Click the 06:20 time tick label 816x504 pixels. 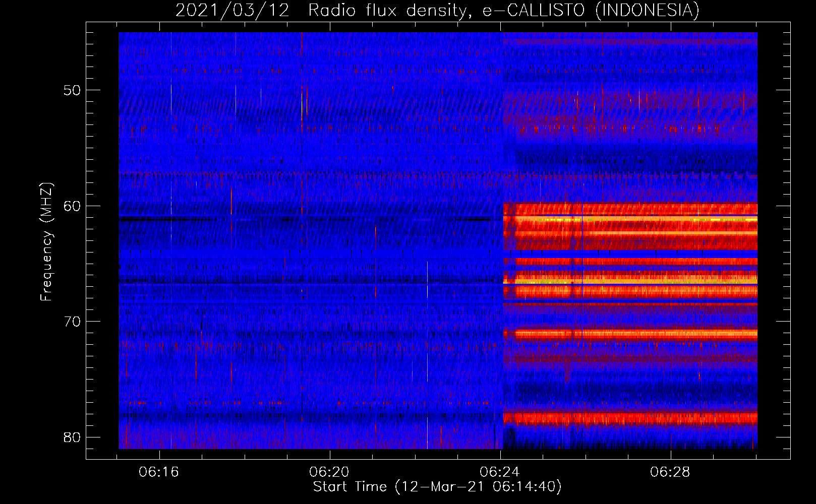[329, 472]
